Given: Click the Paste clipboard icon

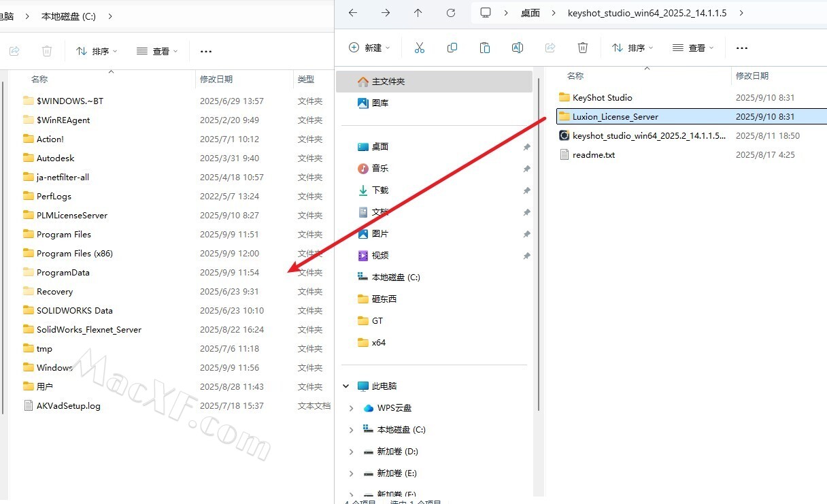Looking at the screenshot, I should (484, 48).
